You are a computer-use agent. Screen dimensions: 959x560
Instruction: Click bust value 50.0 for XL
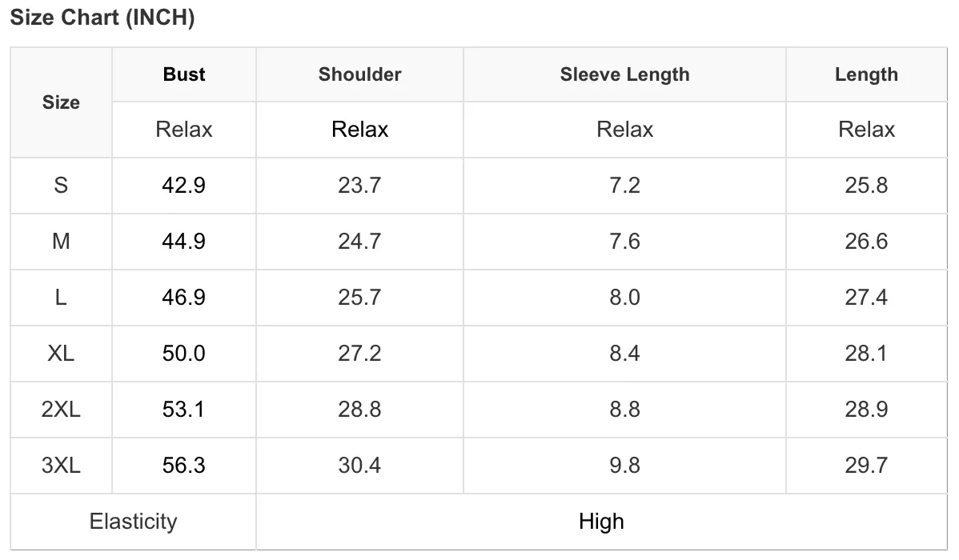coord(183,354)
